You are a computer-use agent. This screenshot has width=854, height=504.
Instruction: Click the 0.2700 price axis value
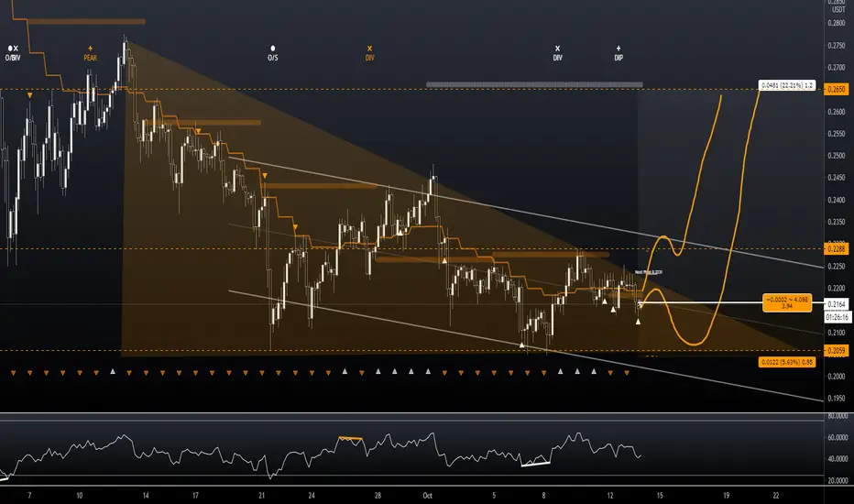pyautogui.click(x=837, y=68)
